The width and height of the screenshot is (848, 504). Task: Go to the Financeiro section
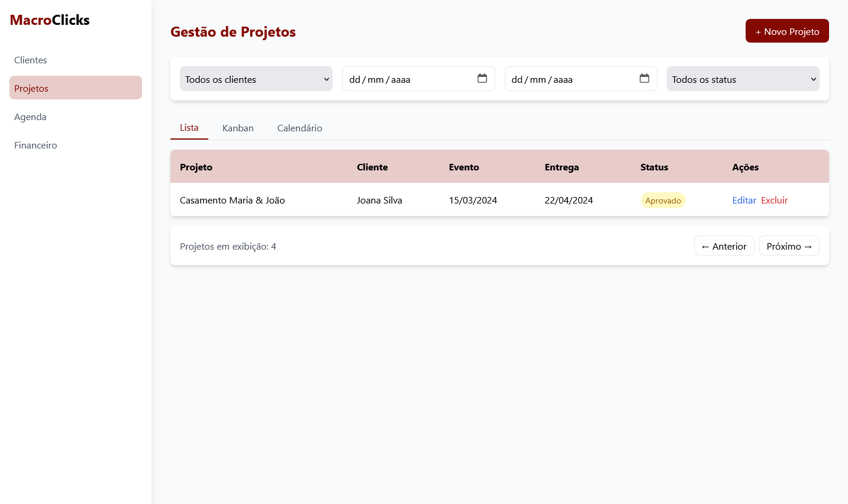click(x=36, y=145)
